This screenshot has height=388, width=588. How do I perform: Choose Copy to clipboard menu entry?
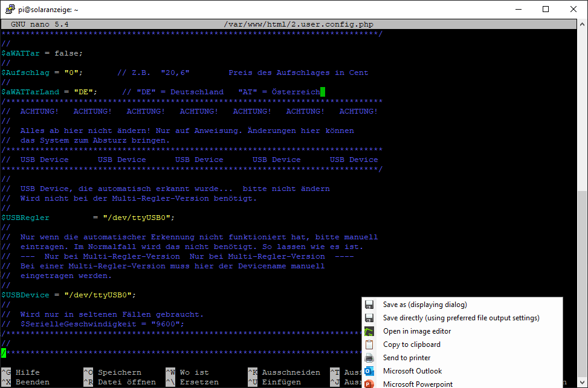pos(412,344)
